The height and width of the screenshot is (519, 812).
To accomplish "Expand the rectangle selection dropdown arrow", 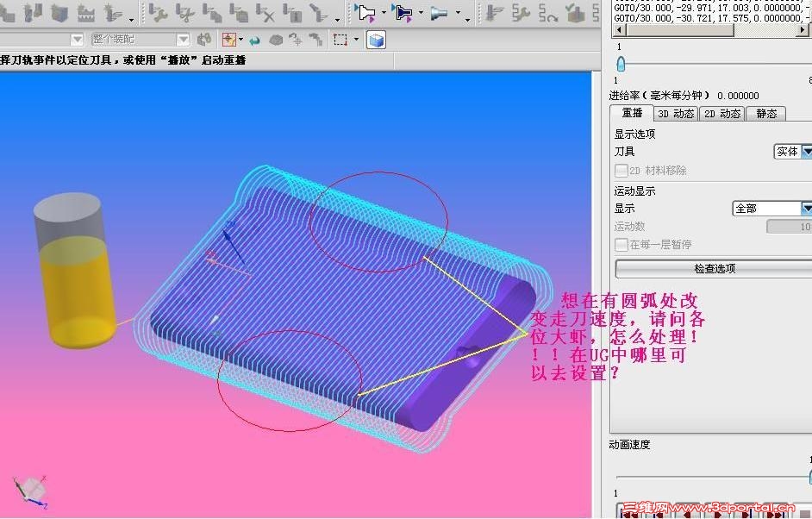I will pyautogui.click(x=356, y=40).
